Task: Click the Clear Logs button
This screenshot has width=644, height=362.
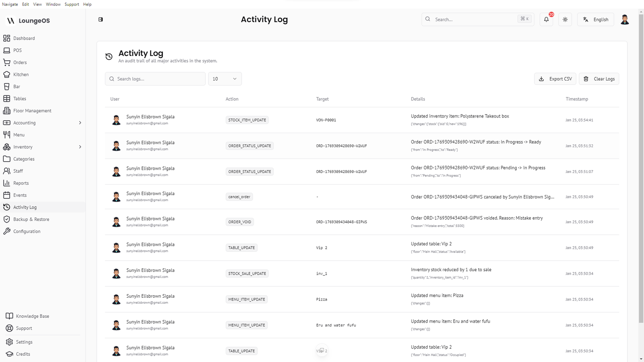Action: (x=599, y=79)
